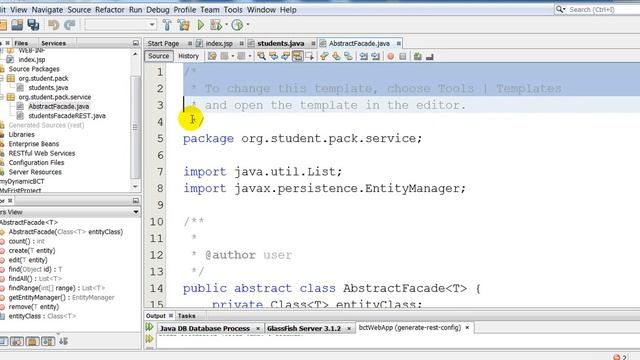Image resolution: width=640 pixels, height=360 pixels.
Task: Select getEntityManager() in Navigator members
Action: coord(61,298)
